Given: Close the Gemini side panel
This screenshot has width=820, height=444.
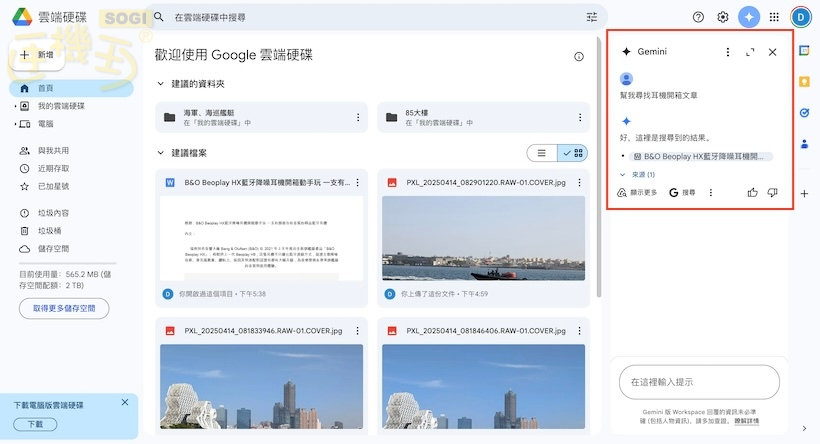Looking at the screenshot, I should point(772,52).
